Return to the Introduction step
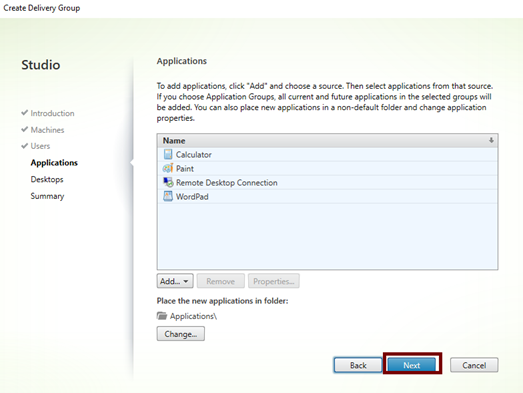The image size is (523, 393). pos(52,113)
